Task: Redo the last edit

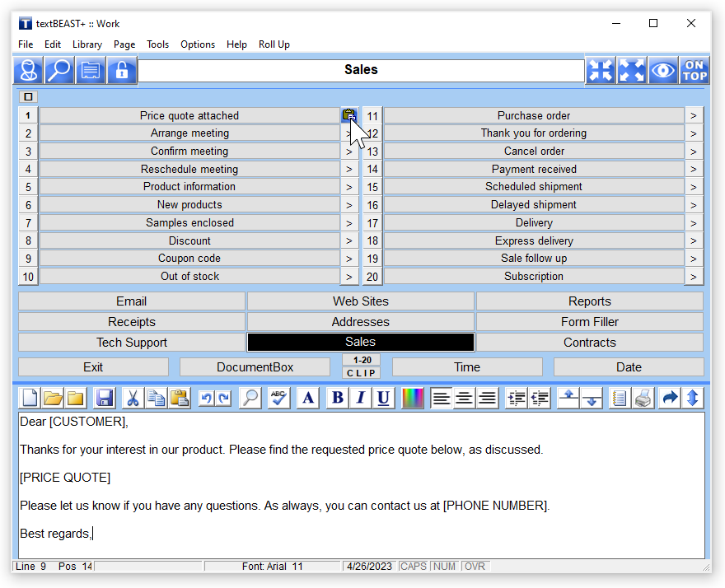Action: click(224, 398)
